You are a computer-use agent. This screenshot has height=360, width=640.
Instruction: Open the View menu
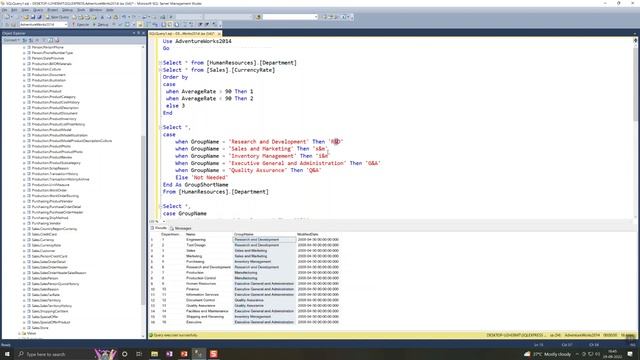[x=25, y=10]
